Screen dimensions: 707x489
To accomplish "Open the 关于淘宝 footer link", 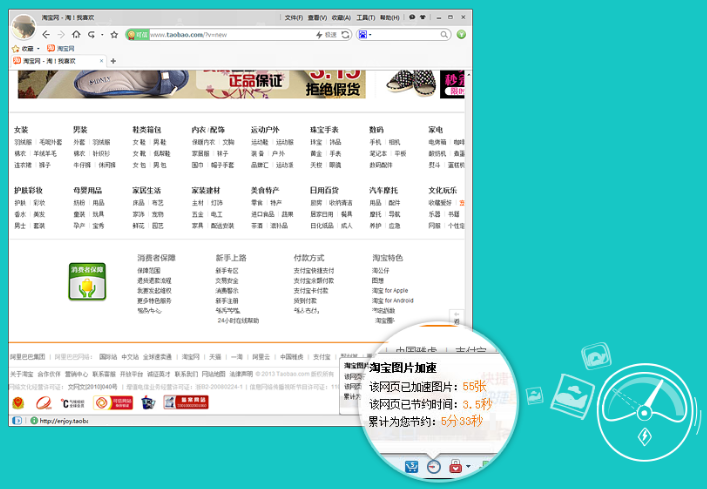I will pyautogui.click(x=22, y=374).
